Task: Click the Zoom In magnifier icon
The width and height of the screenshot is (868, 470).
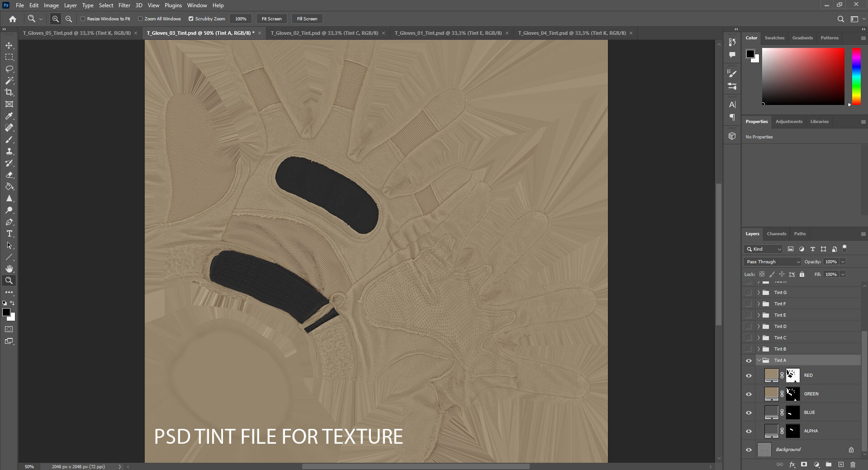Action: coord(55,19)
